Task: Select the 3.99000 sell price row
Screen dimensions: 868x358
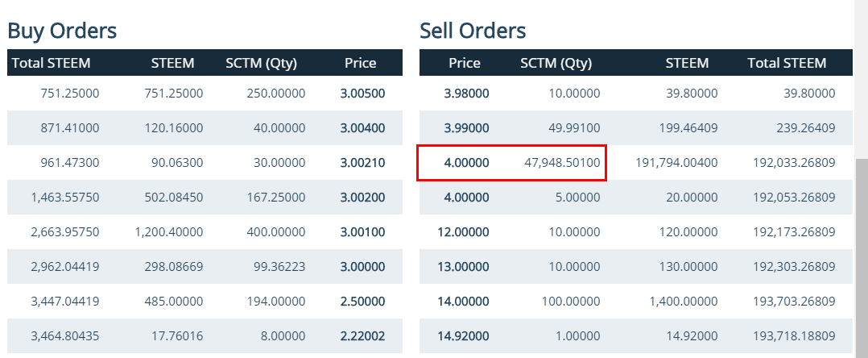Action: click(635, 128)
